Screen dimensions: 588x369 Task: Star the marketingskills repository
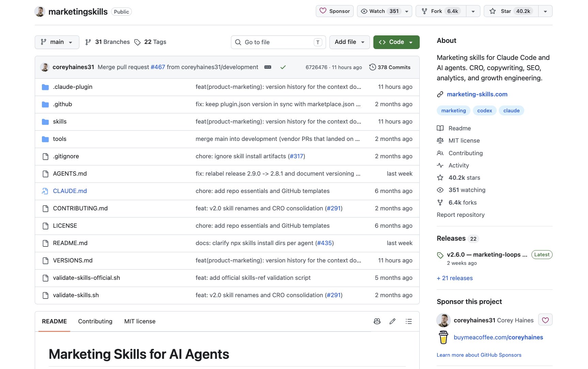pos(511,11)
